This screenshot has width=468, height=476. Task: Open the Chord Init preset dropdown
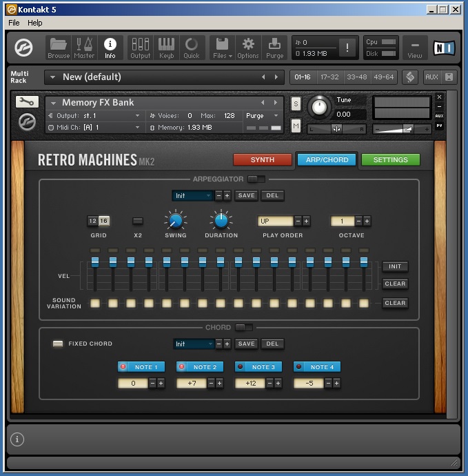coord(192,344)
